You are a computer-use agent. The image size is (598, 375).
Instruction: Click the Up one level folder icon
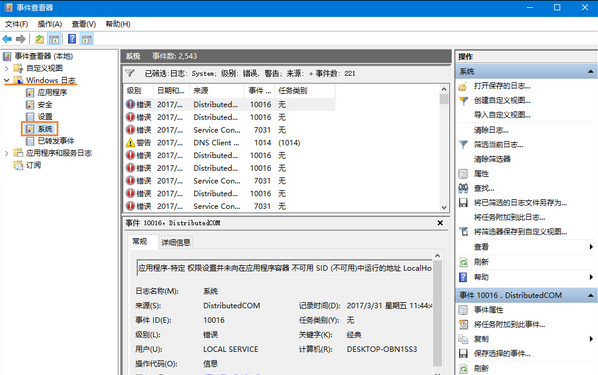pos(39,39)
